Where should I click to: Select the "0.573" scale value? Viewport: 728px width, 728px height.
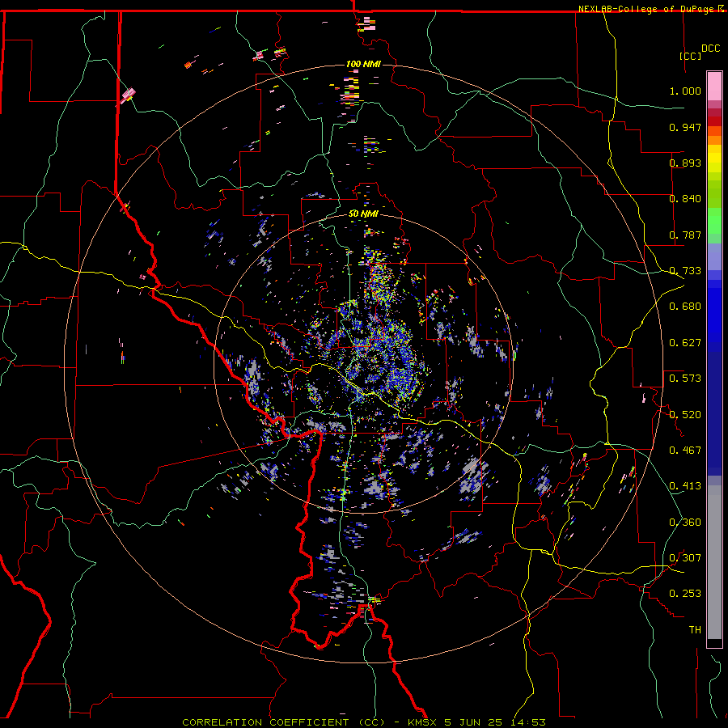(685, 379)
